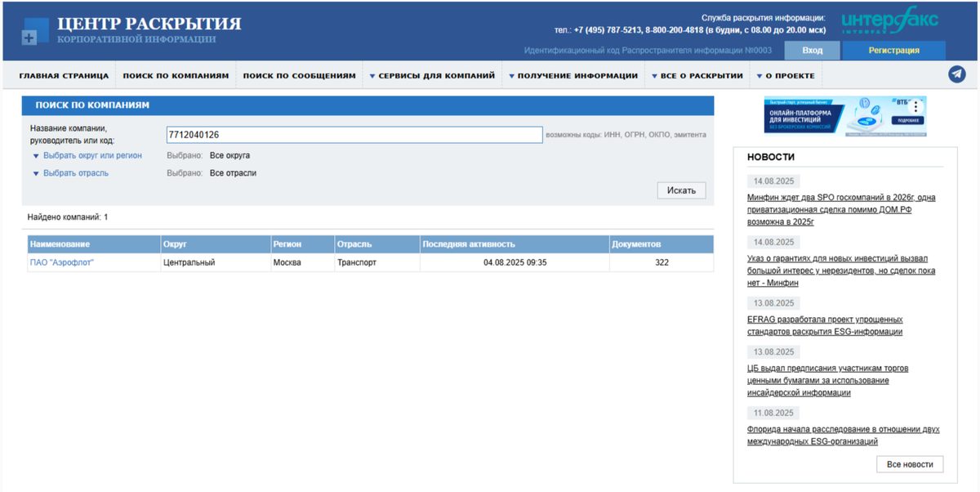
Task: Click the first '14.08.2025' news date
Action: pyautogui.click(x=774, y=181)
